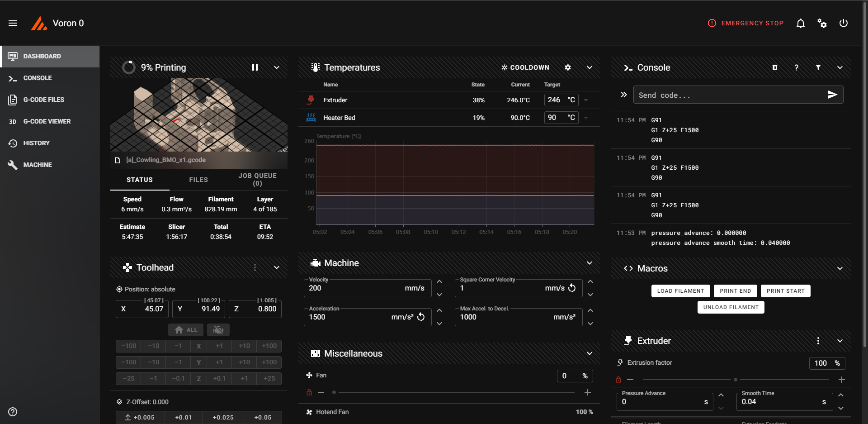Click the Velocity input field
868x424 pixels.
(x=353, y=288)
